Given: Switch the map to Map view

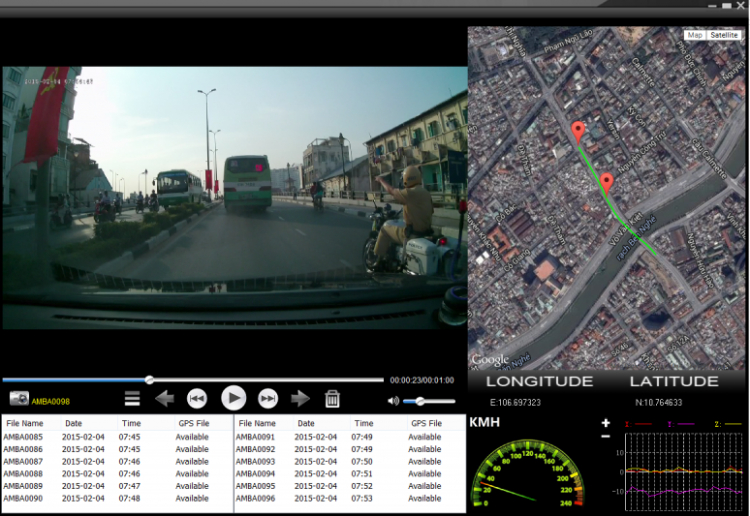Looking at the screenshot, I should click(x=695, y=35).
